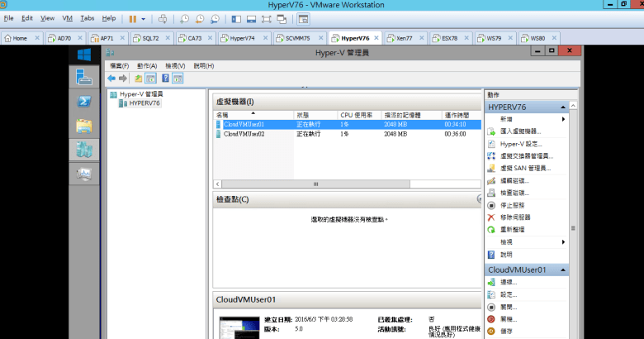Select the CloudVMUser02 virtual machine row
This screenshot has height=339, width=644.
click(247, 133)
